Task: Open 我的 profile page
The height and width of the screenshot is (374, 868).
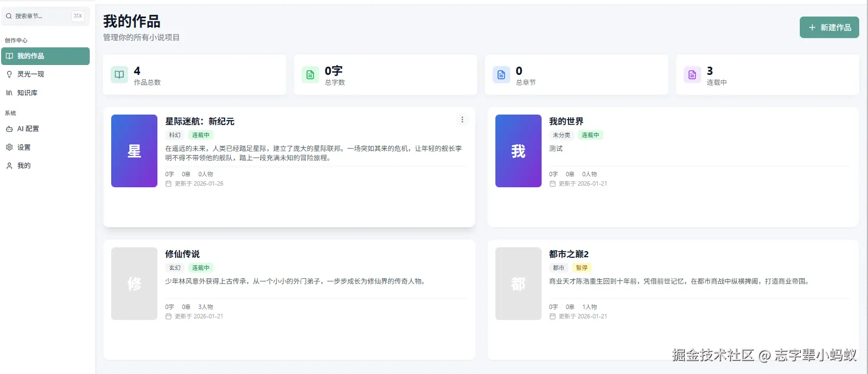Action: point(46,166)
